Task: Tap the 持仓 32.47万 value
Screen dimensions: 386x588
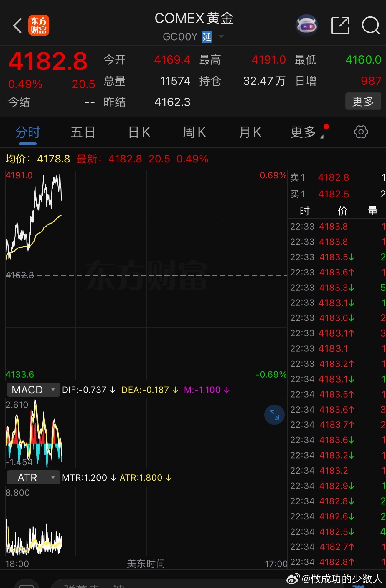Action: [264, 81]
